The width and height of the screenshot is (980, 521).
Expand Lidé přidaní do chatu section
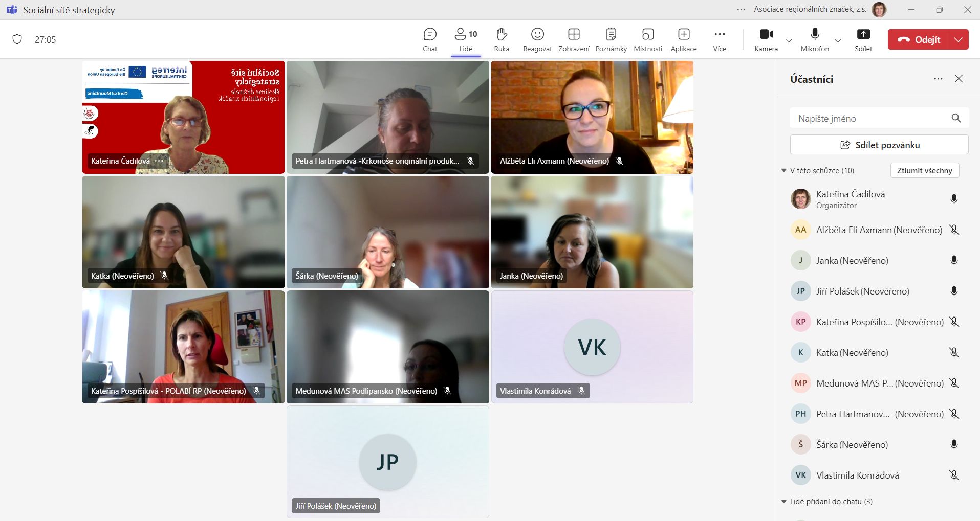(x=784, y=502)
